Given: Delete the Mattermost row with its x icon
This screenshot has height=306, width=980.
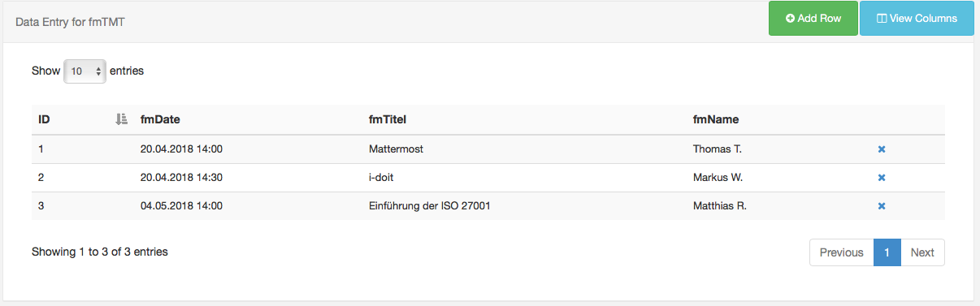Looking at the screenshot, I should (882, 149).
